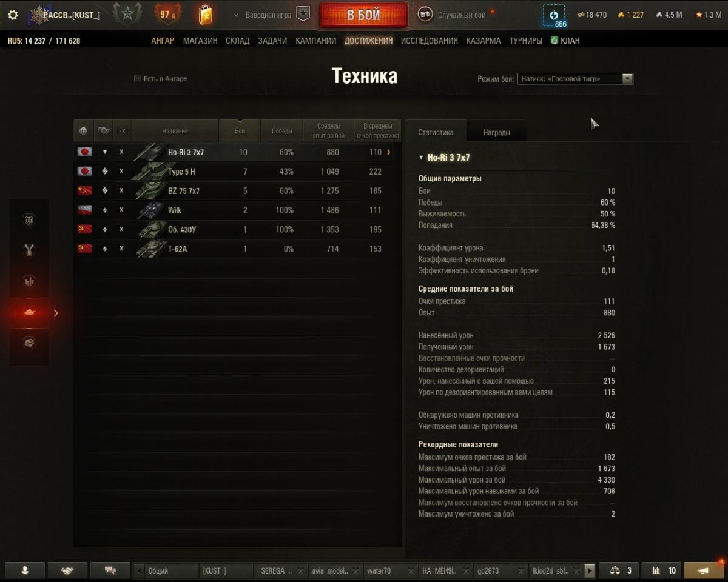
Task: Collapse the Ho-Ri 3 7x7 stats section
Action: [422, 158]
